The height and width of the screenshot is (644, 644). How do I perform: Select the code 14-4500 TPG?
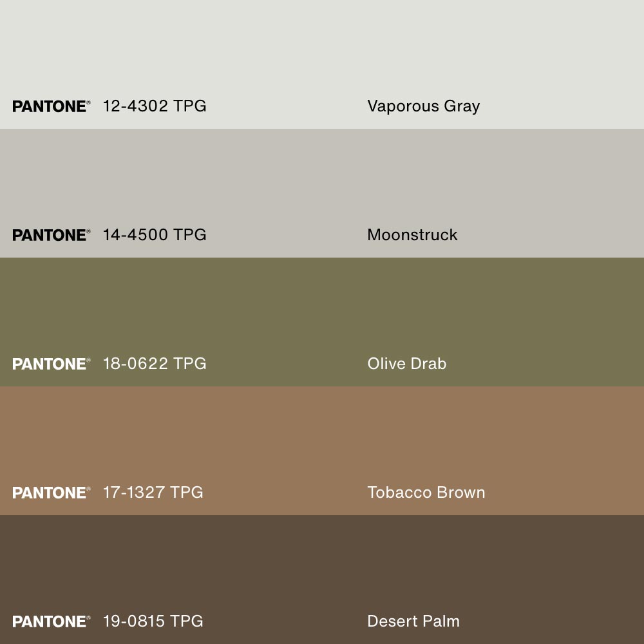tap(155, 235)
